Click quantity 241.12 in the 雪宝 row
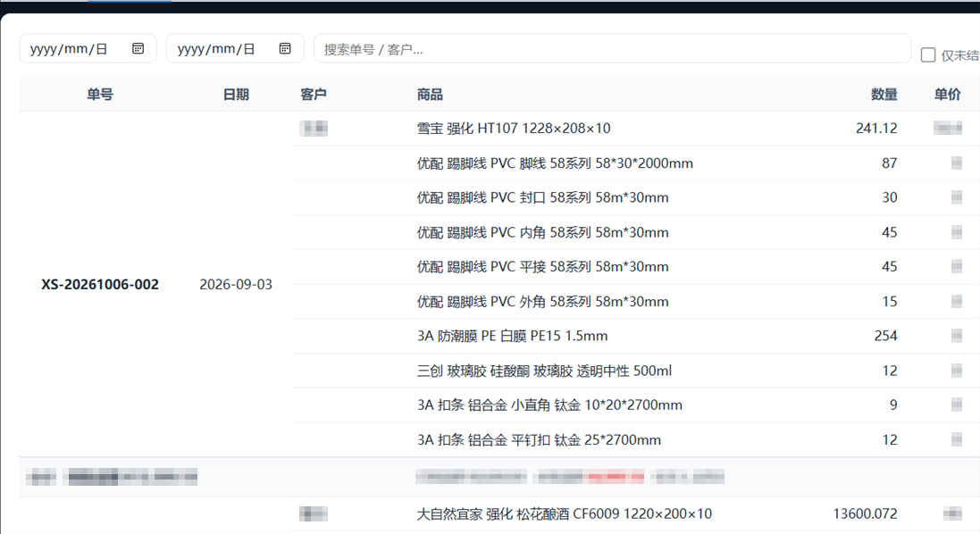The width and height of the screenshot is (980, 534). 876,128
